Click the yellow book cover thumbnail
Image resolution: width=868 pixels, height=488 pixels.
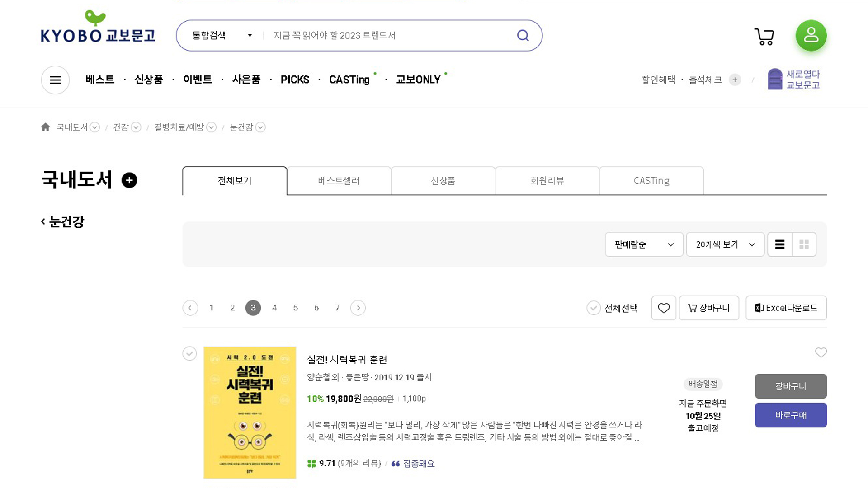pos(250,412)
